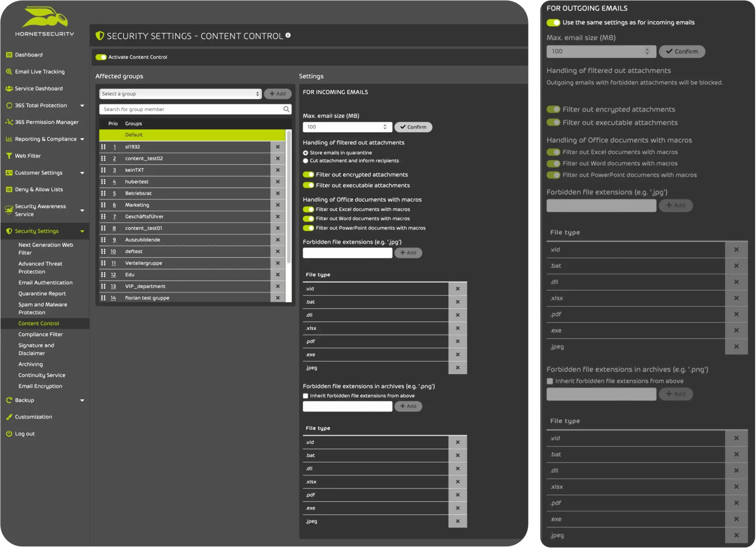Increase Max email size using the stepper

[385, 125]
